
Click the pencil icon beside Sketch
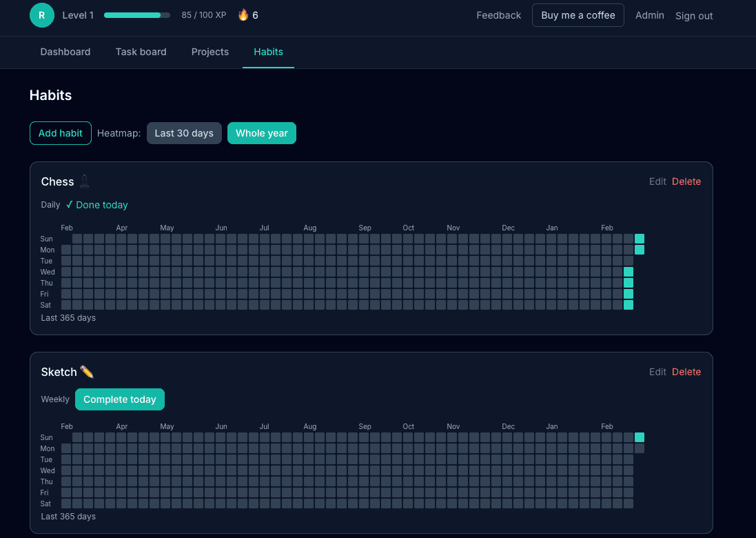[87, 371]
